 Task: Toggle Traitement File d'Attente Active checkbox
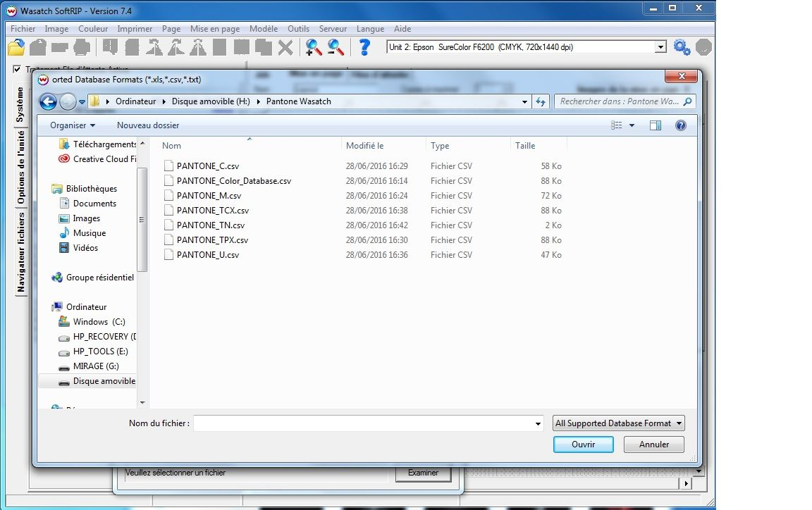click(17, 69)
